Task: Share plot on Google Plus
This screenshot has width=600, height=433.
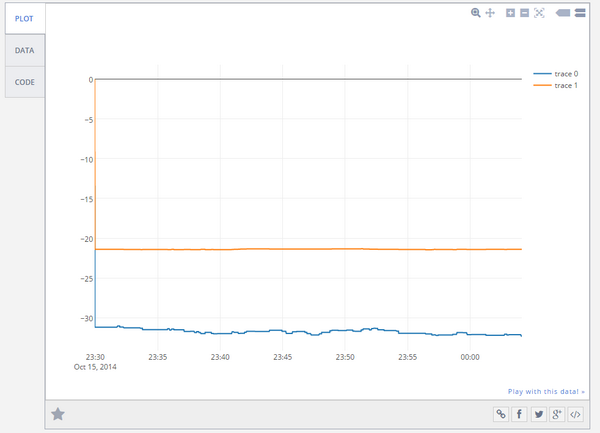Action: click(x=557, y=414)
